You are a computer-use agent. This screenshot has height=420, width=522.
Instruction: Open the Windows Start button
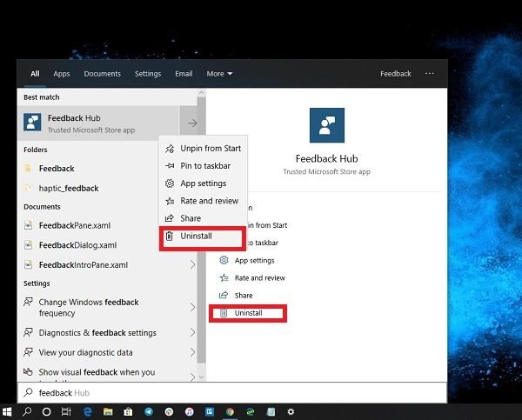pyautogui.click(x=7, y=412)
